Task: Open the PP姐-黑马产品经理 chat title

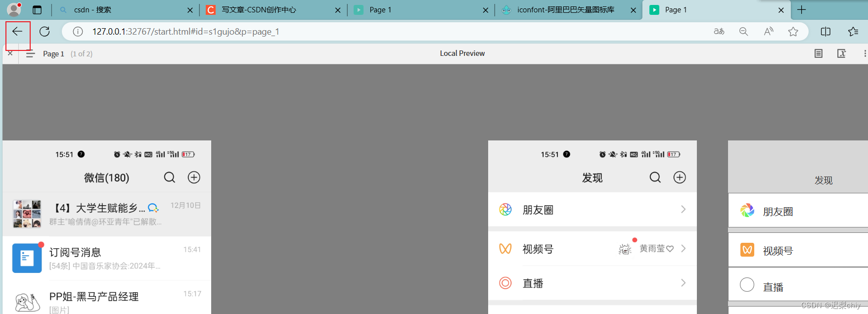Action: click(94, 296)
